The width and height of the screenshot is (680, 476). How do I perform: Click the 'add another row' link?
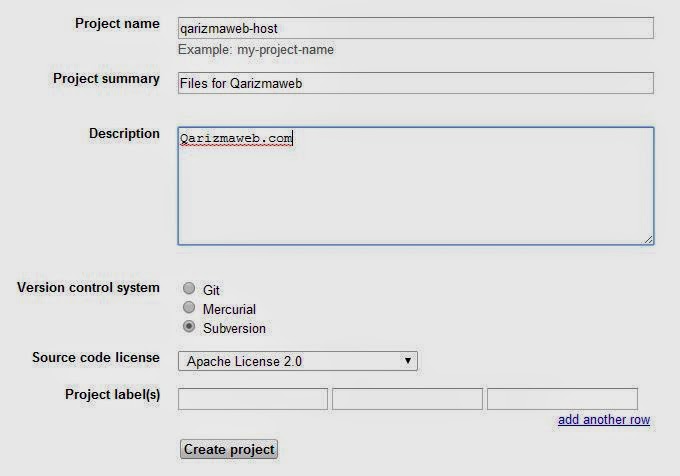[x=604, y=420]
